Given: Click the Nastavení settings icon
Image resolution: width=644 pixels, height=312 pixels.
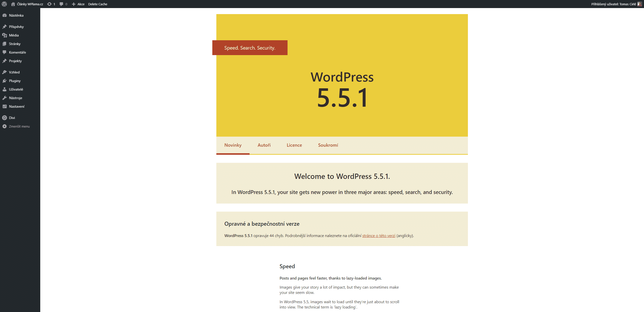Looking at the screenshot, I should point(5,106).
